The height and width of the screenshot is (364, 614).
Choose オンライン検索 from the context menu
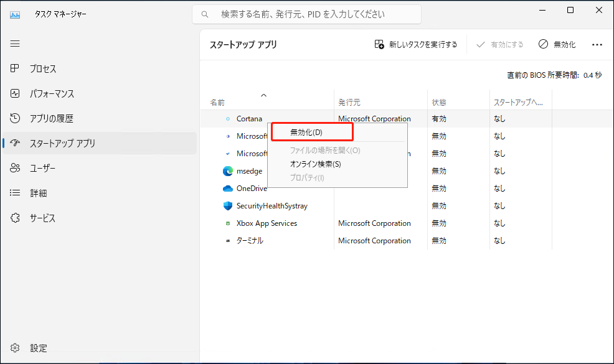(x=314, y=164)
